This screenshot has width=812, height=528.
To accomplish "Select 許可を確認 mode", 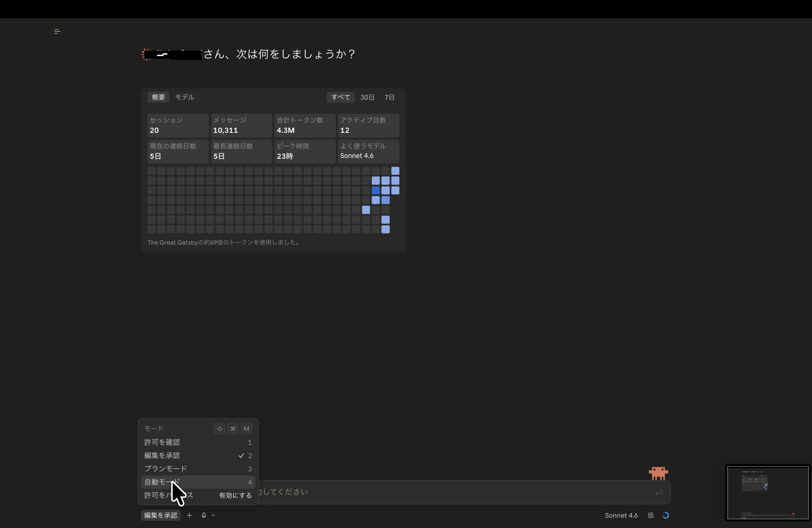I will 198,442.
